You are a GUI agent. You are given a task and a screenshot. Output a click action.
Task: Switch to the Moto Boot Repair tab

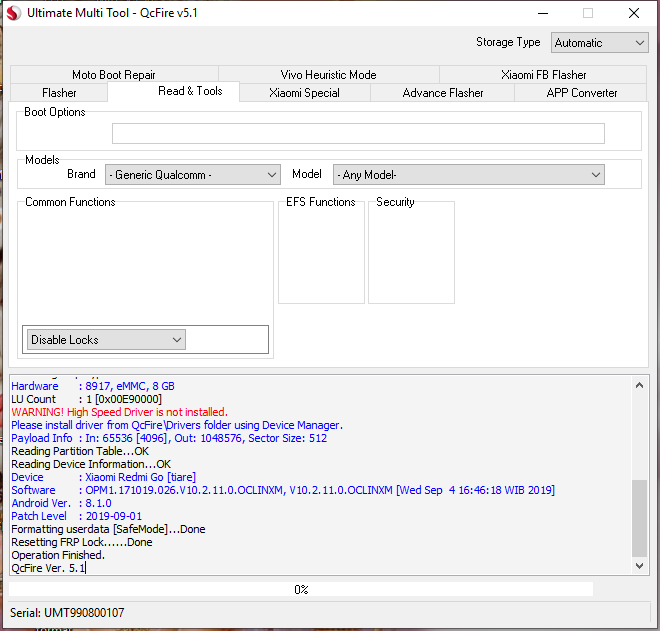(x=114, y=75)
